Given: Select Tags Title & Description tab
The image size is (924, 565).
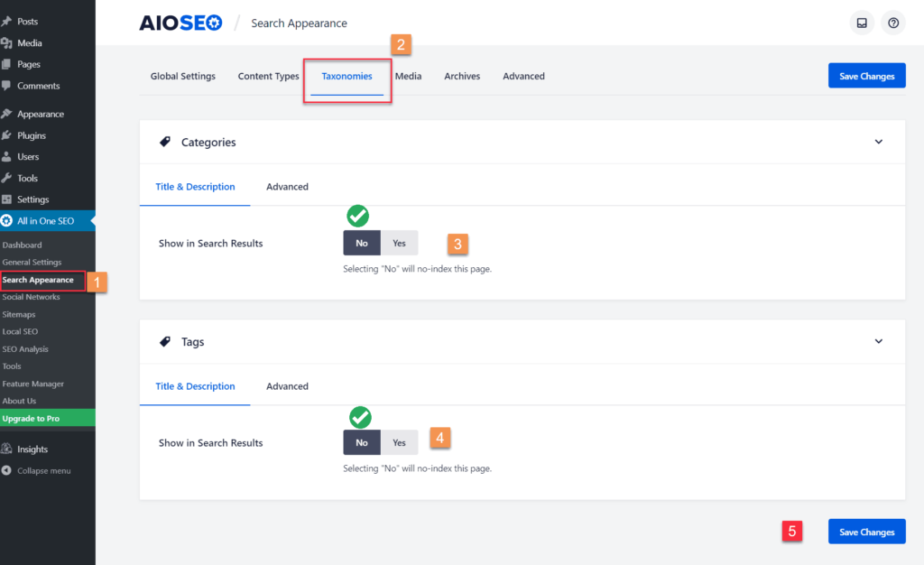Looking at the screenshot, I should [195, 386].
